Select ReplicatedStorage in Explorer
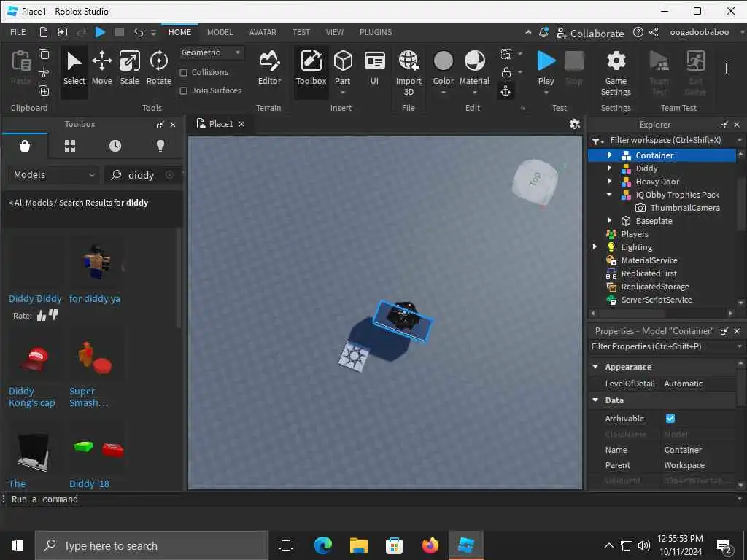The image size is (747, 560). coord(654,286)
